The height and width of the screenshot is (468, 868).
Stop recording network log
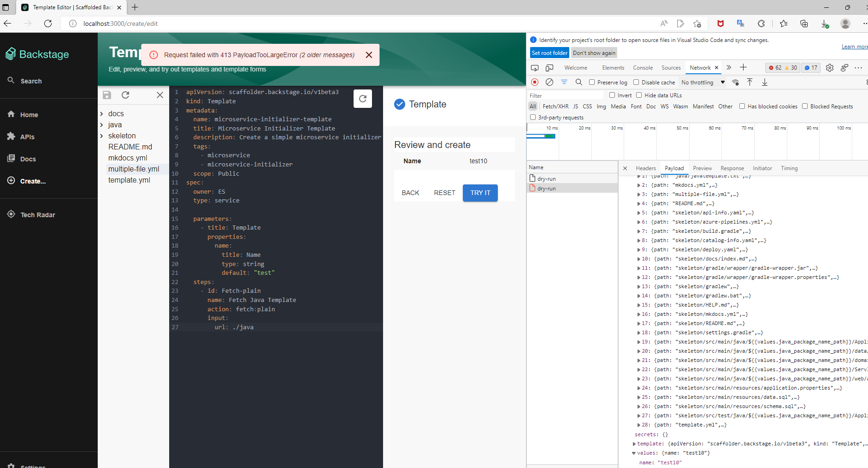click(535, 82)
